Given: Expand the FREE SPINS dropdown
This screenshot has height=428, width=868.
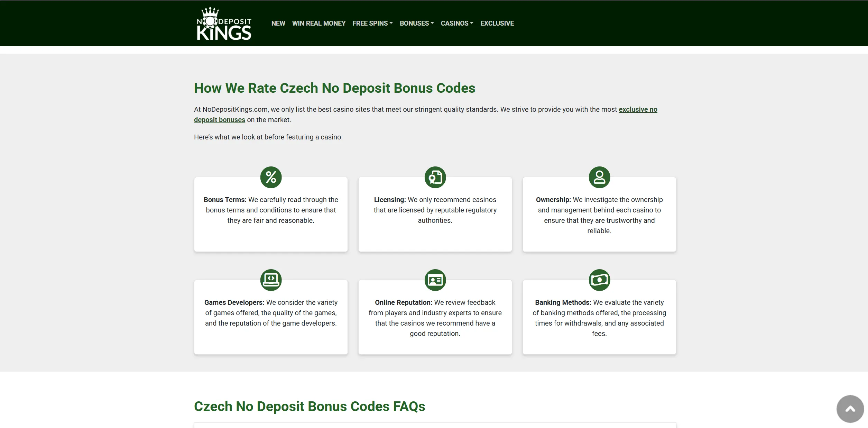Looking at the screenshot, I should (372, 23).
